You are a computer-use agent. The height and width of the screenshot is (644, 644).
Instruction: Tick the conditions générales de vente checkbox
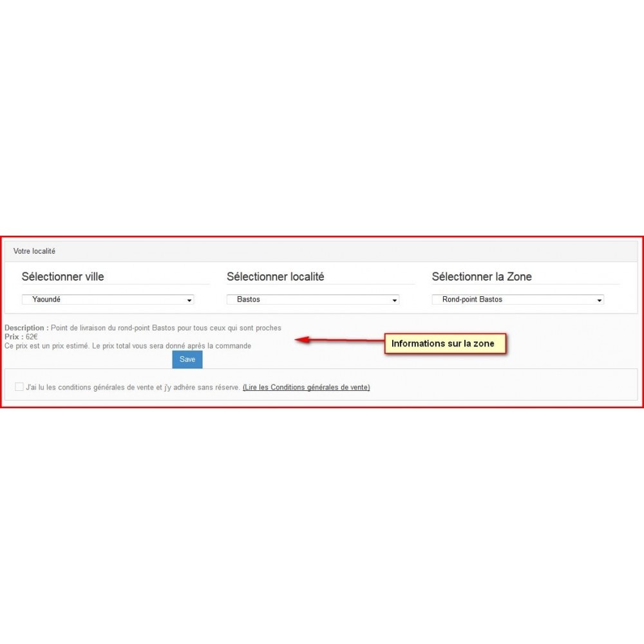click(19, 386)
